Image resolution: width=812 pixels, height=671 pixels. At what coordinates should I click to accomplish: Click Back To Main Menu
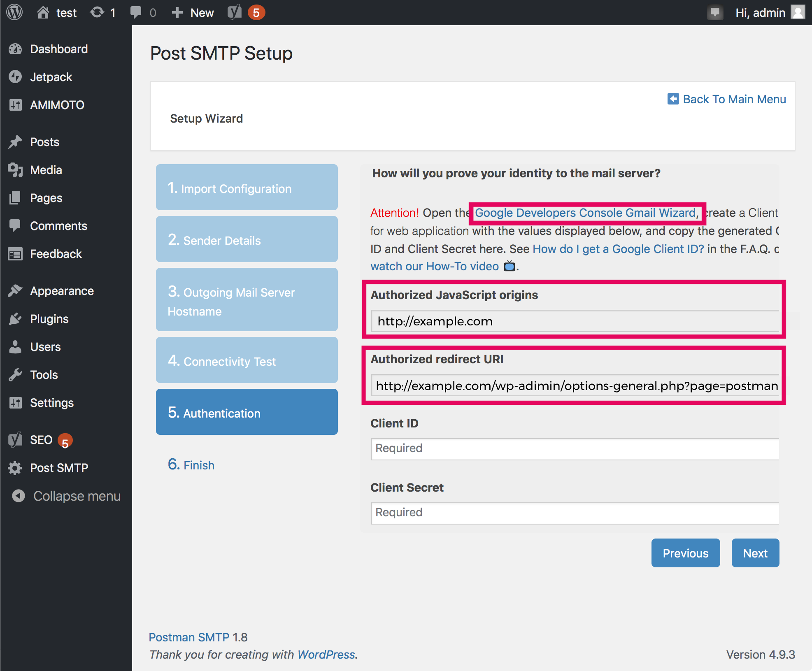coord(733,99)
